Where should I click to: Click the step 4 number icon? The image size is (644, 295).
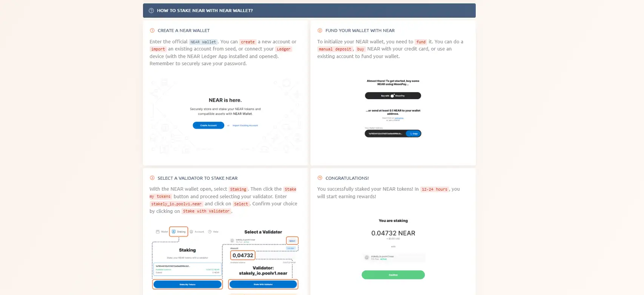(320, 178)
